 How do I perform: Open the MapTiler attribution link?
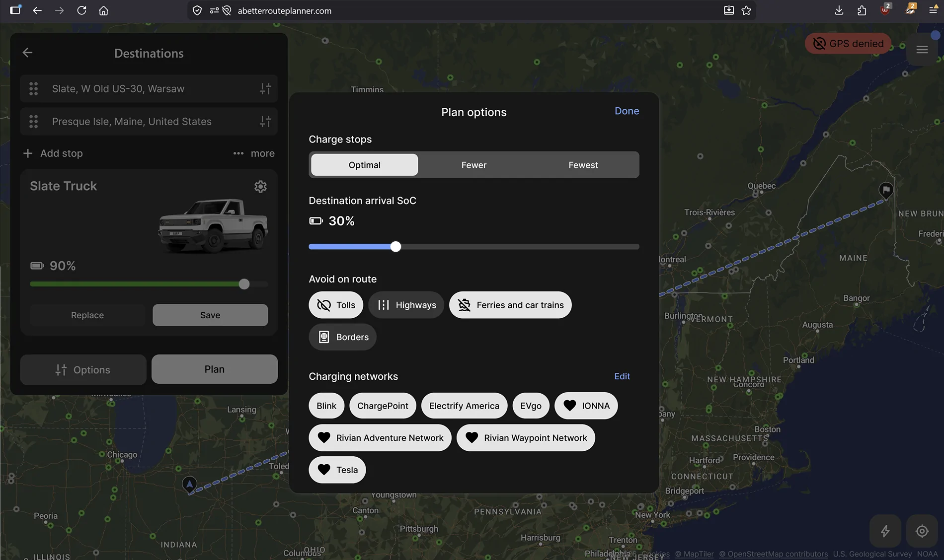(694, 554)
